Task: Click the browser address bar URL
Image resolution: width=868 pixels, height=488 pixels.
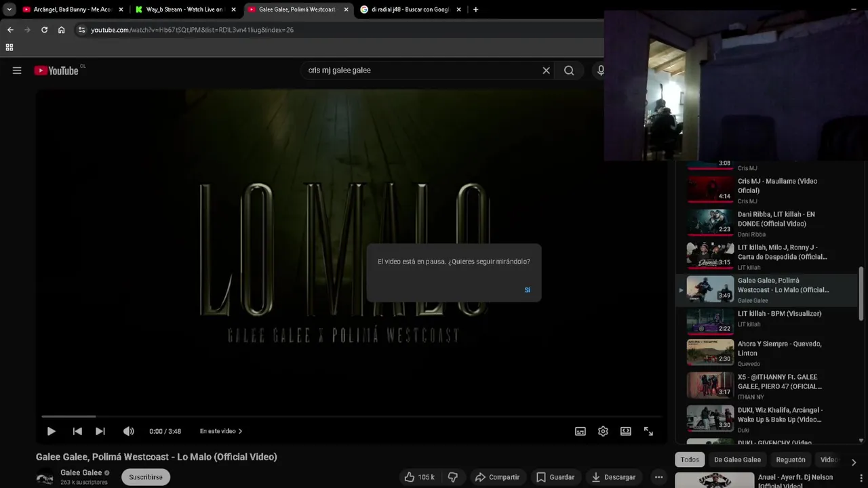Action: [192, 30]
